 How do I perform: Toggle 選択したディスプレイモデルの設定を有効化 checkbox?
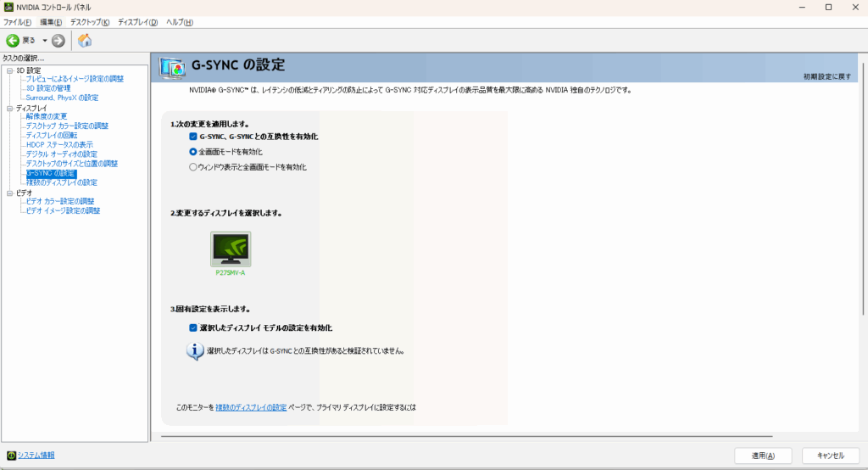tap(193, 328)
